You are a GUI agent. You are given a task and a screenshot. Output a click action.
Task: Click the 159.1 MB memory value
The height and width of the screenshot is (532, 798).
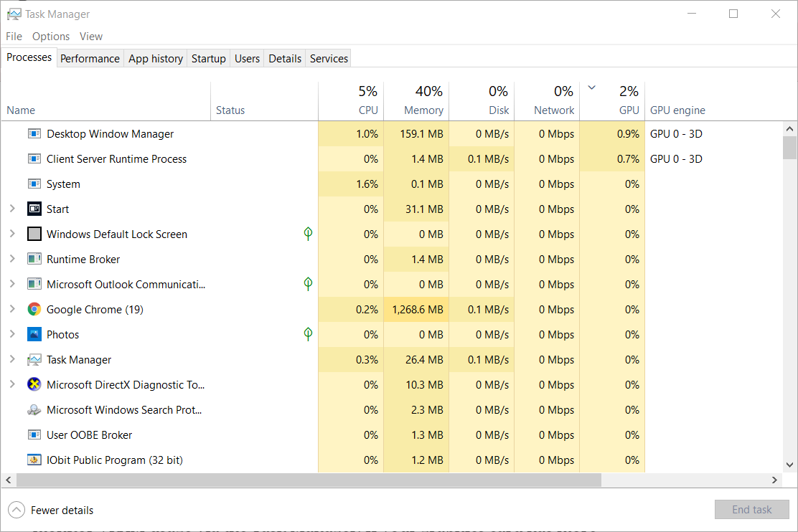421,134
